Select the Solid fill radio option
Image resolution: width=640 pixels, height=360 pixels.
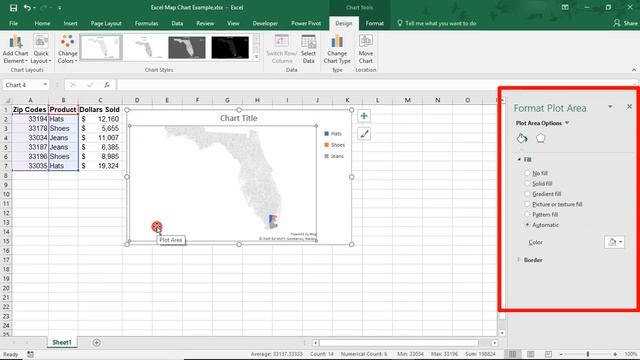527,183
